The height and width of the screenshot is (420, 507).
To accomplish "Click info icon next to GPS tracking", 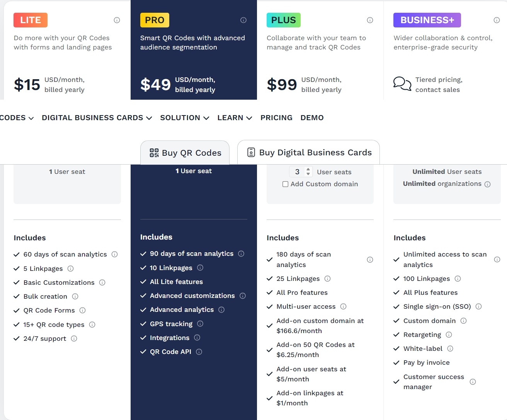I will (x=200, y=324).
